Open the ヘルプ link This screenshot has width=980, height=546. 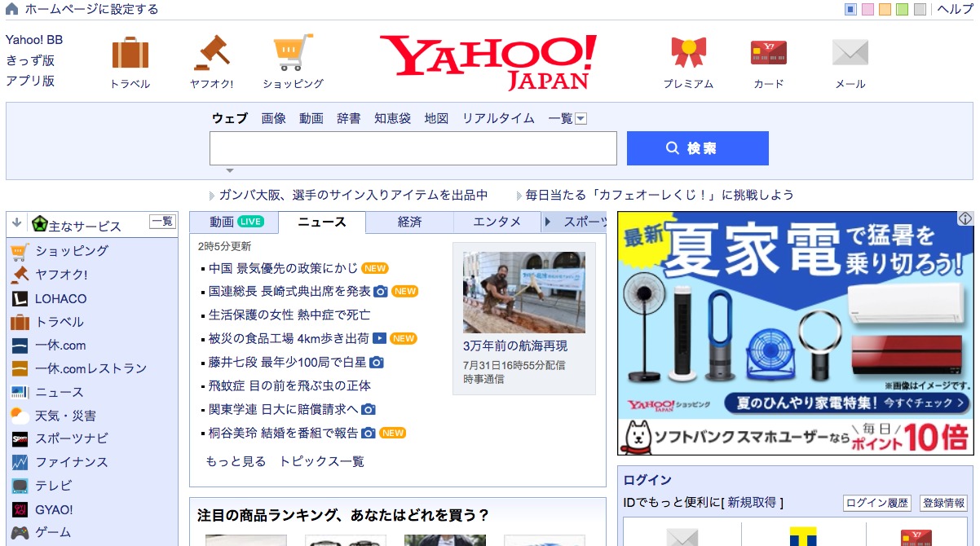coord(955,9)
